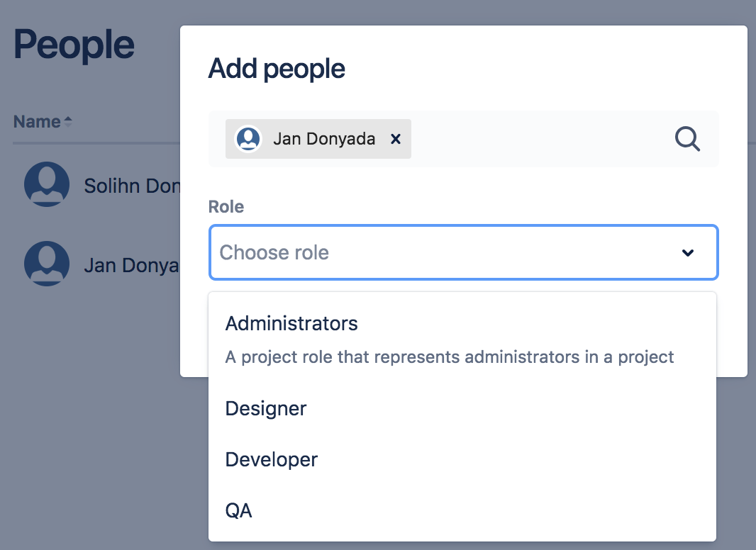Collapse the role dropdown via its chevron

pyautogui.click(x=686, y=252)
